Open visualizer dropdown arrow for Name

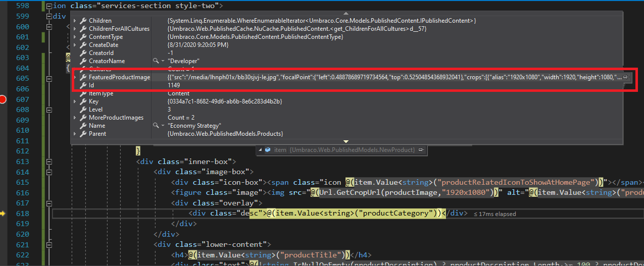tap(162, 126)
